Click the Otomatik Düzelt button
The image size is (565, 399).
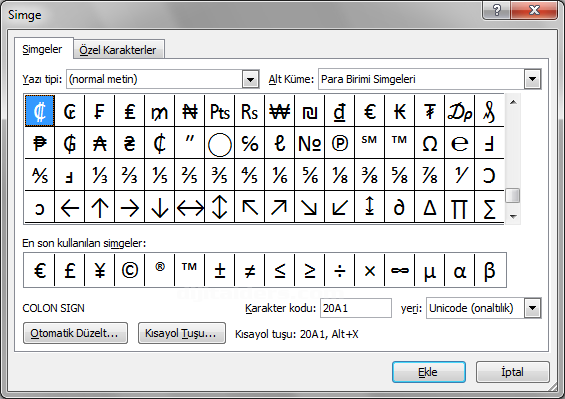click(x=75, y=333)
